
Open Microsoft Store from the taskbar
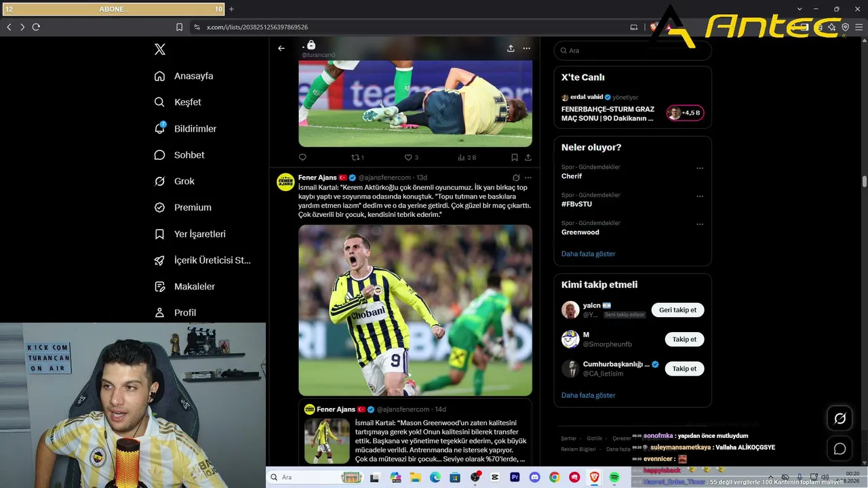point(455,477)
